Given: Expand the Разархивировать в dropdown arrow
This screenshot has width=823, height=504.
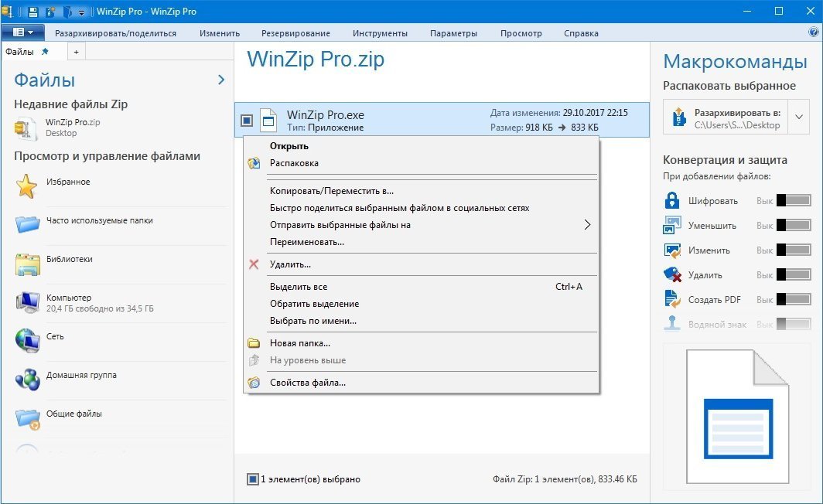Looking at the screenshot, I should (x=799, y=117).
